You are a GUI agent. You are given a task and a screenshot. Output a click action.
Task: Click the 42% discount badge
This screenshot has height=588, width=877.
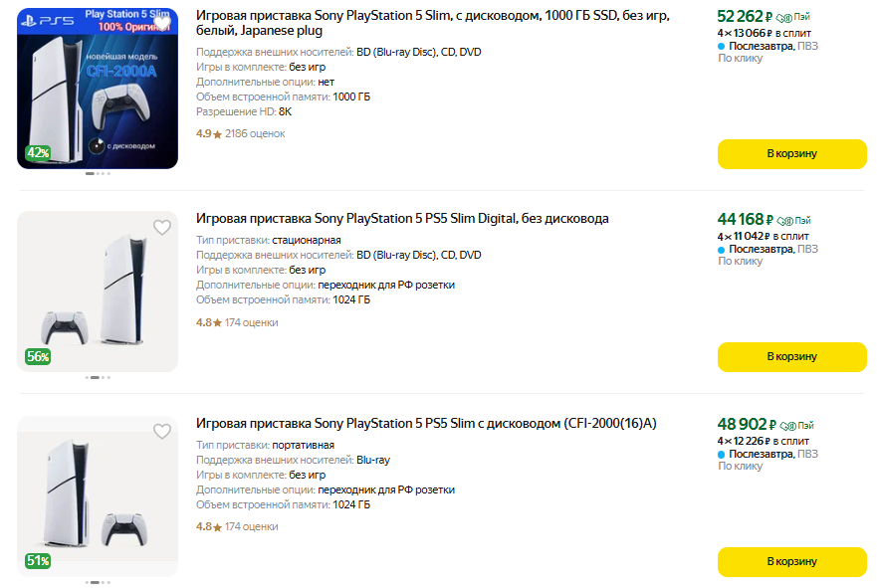pyautogui.click(x=38, y=153)
